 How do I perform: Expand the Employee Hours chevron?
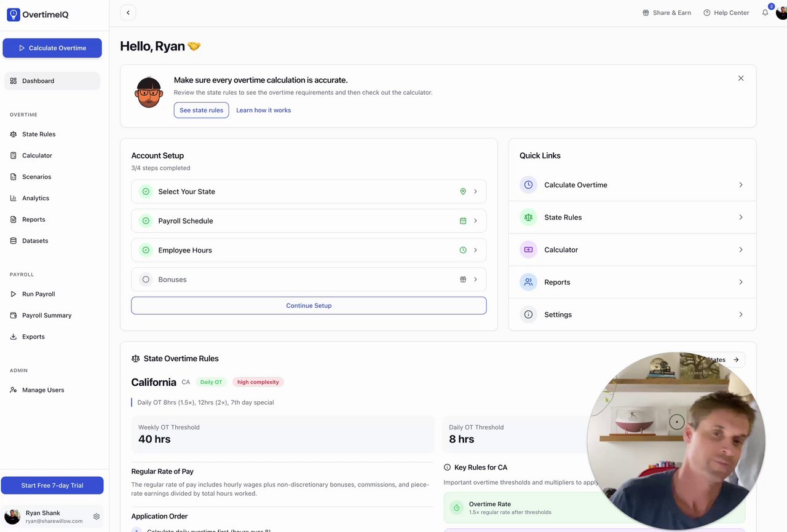pos(475,250)
